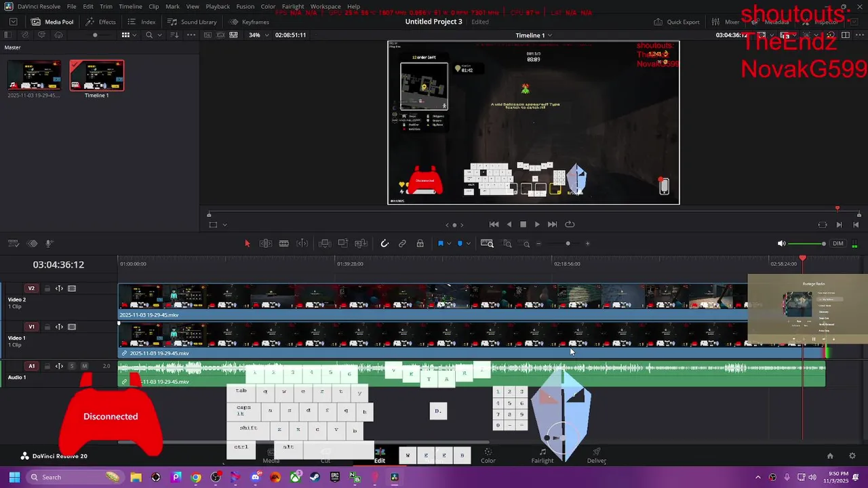Mute the Audio 1 track
This screenshot has width=868, height=488.
(85, 366)
